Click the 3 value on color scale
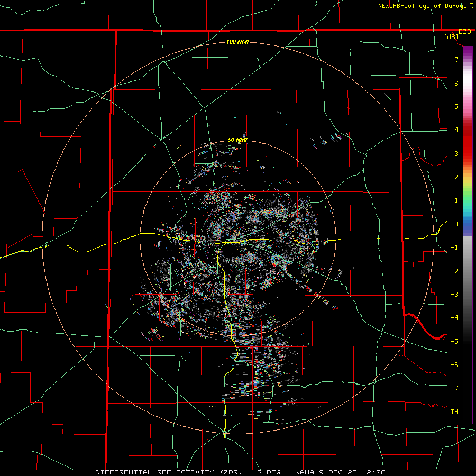This screenshot has width=476, height=476. click(456, 153)
